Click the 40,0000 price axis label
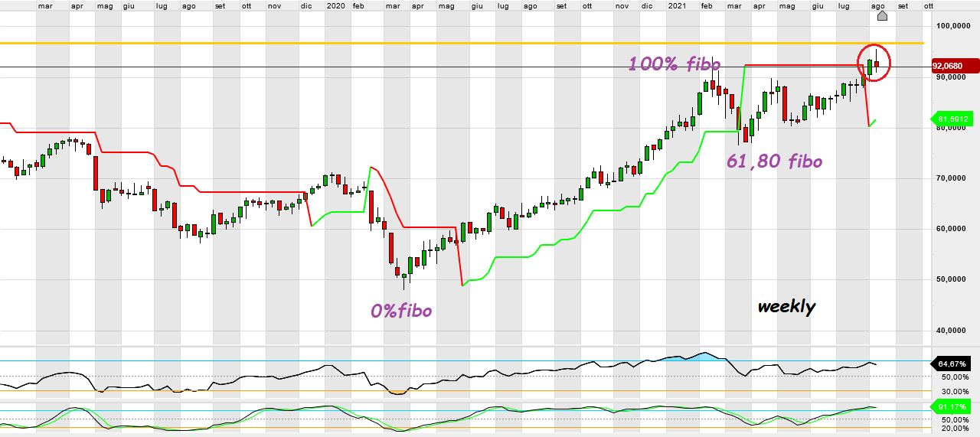The height and width of the screenshot is (437, 980). click(x=954, y=331)
